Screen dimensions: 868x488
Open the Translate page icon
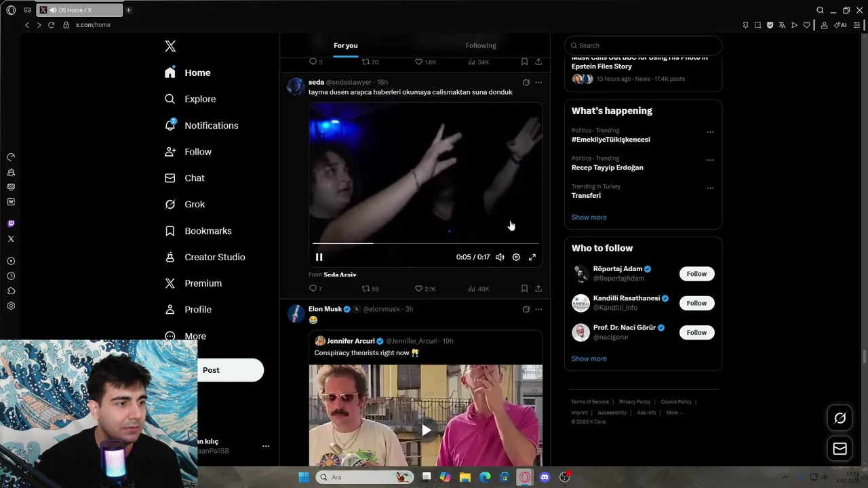click(782, 25)
